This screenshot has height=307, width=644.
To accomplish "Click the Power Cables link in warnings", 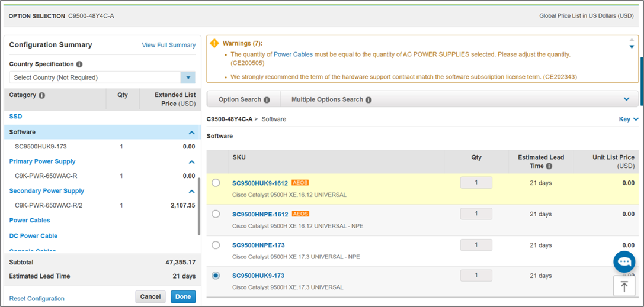I will pyautogui.click(x=293, y=54).
